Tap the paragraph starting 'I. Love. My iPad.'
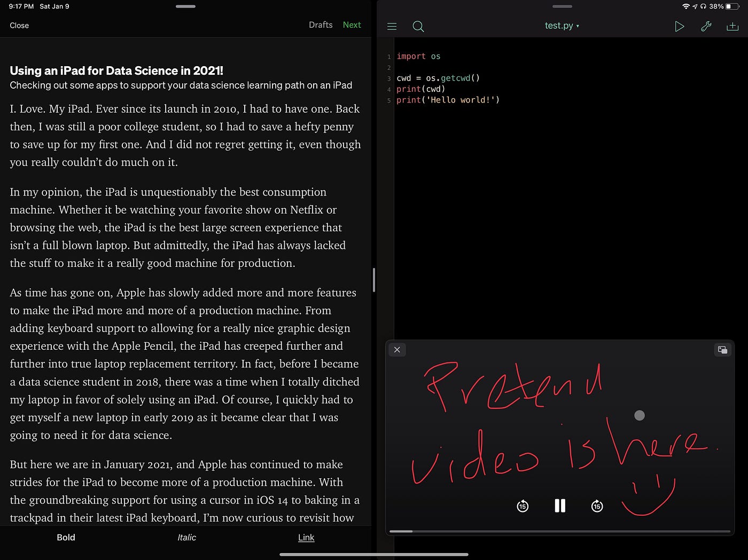 (x=185, y=136)
